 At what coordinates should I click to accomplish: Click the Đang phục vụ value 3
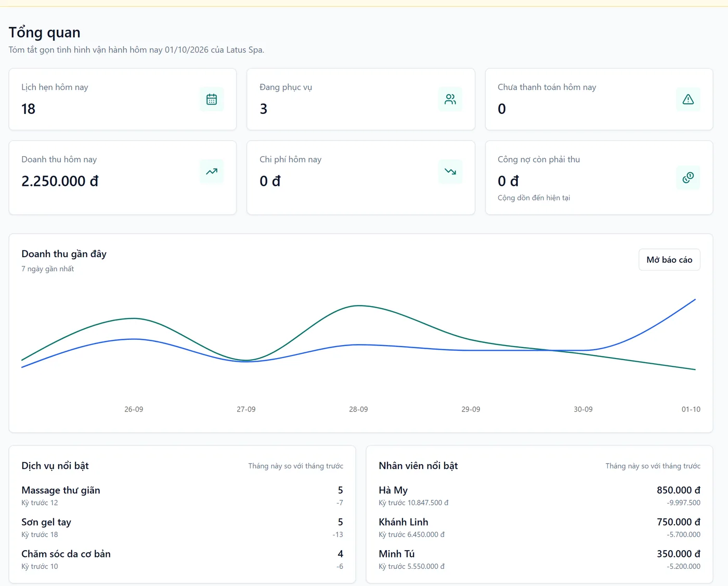coord(264,109)
